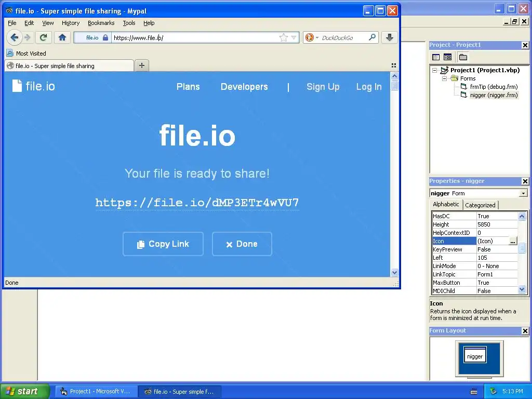Select the Forms folder in project tree
Image resolution: width=532 pixels, height=399 pixels.
coord(468,78)
